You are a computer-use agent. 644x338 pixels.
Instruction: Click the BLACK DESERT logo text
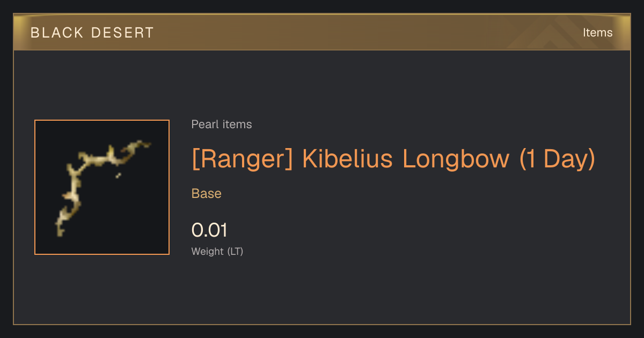point(92,33)
